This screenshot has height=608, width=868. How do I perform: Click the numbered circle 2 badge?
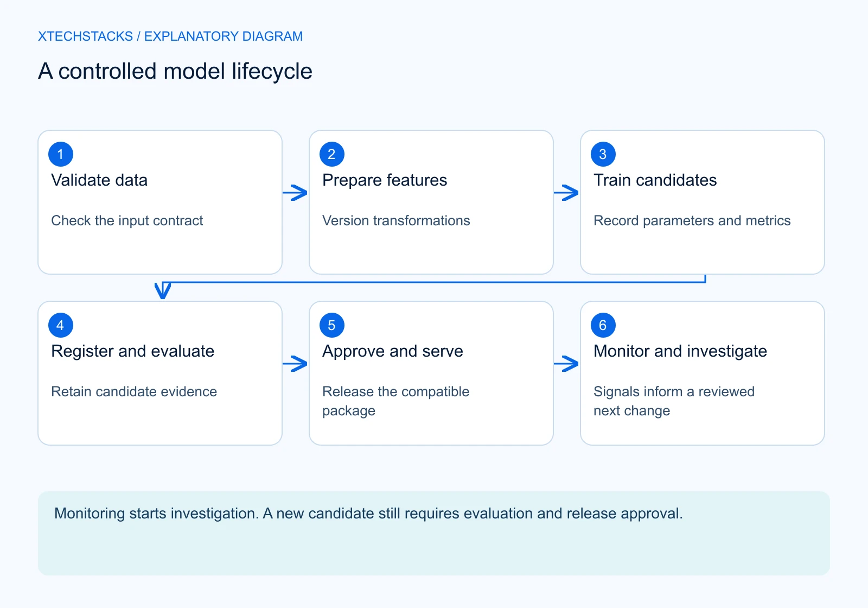point(332,154)
